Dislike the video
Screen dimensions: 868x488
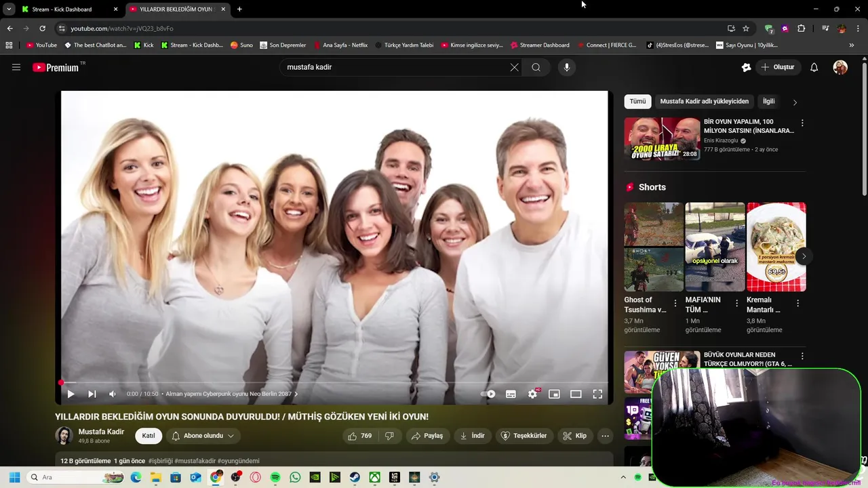coord(389,436)
